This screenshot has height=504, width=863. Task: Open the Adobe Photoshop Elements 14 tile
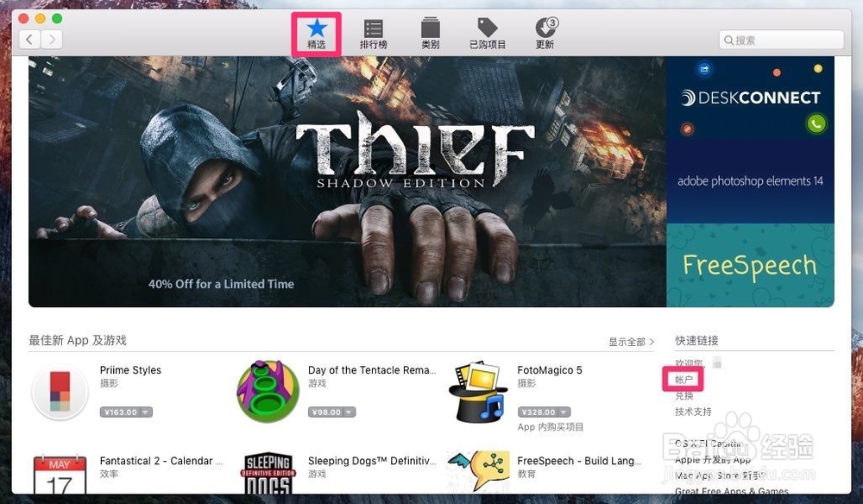pyautogui.click(x=750, y=181)
